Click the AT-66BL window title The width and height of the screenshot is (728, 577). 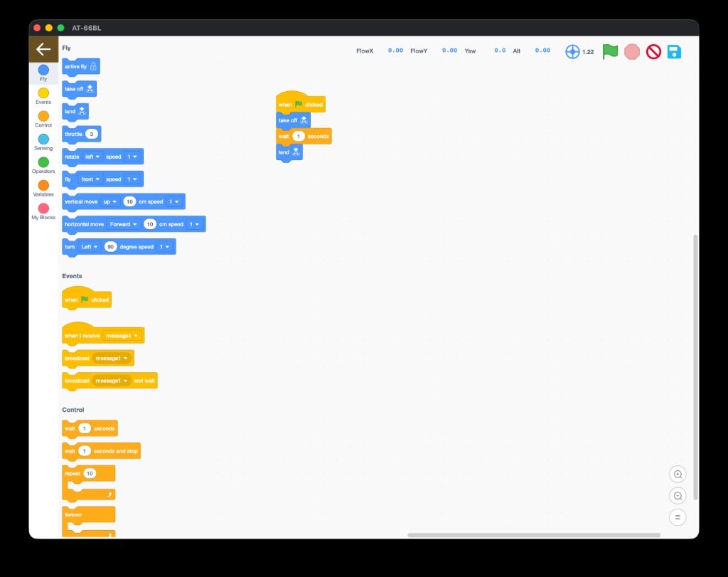point(86,28)
